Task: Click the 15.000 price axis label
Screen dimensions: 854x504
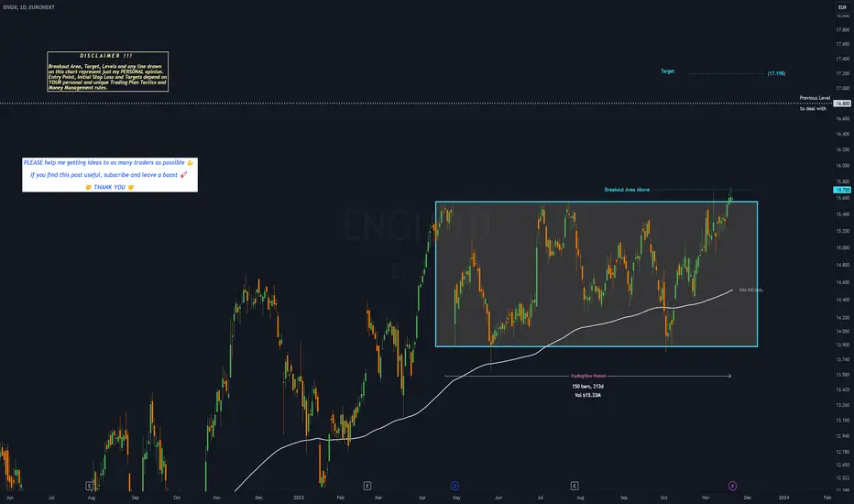Action: coord(842,247)
